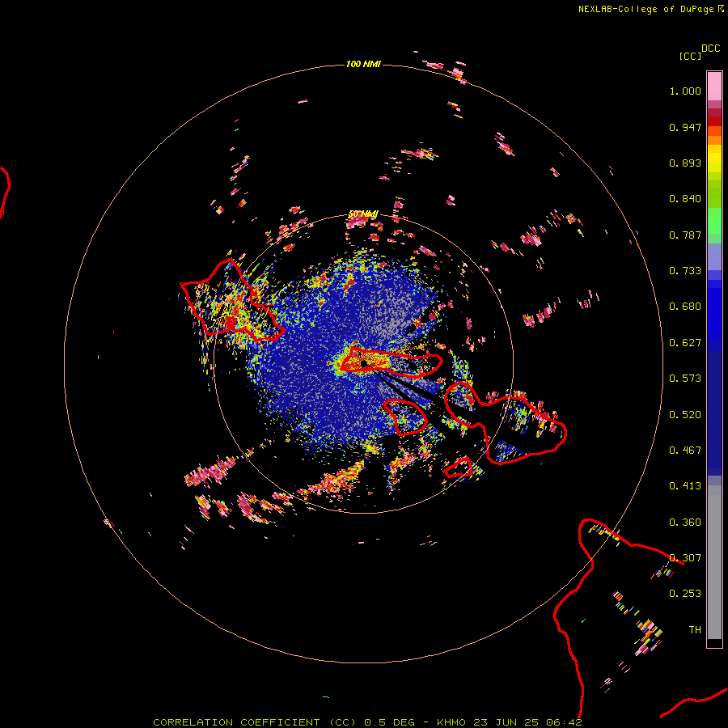Click the 50 NMI range ring label
The width and height of the screenshot is (728, 728).
[363, 214]
